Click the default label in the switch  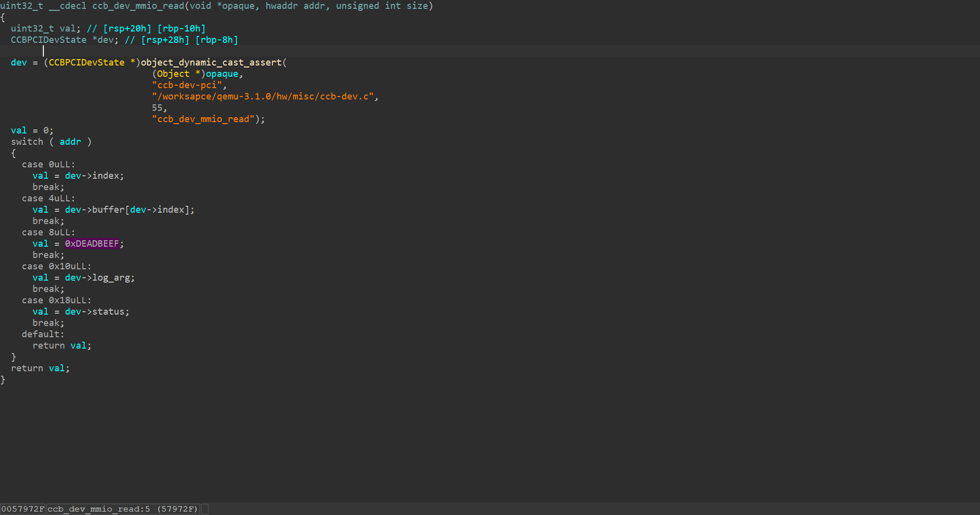point(42,334)
